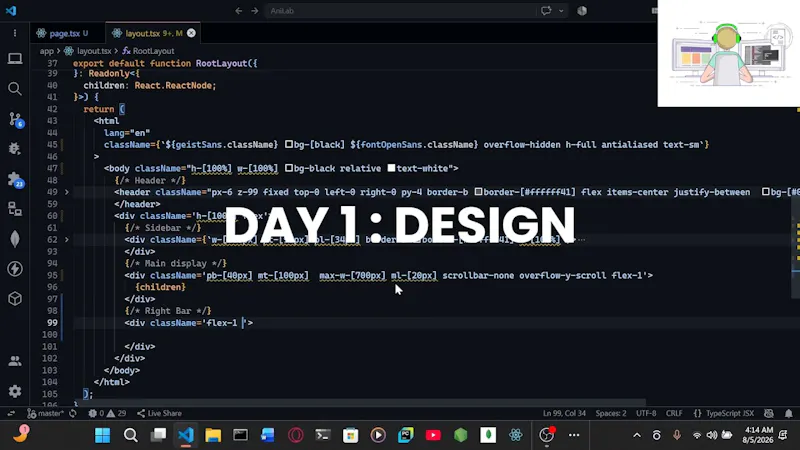The height and width of the screenshot is (450, 800).
Task: Open the Copilot chat dropdown arrow
Action: click(x=561, y=11)
